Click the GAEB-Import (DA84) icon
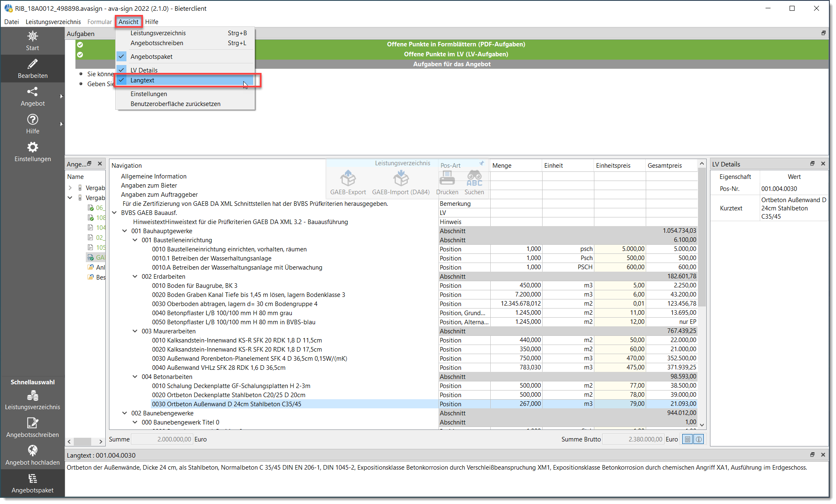 tap(401, 183)
